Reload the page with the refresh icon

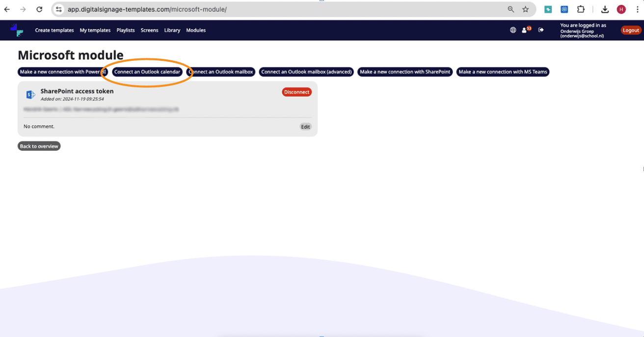tap(40, 9)
